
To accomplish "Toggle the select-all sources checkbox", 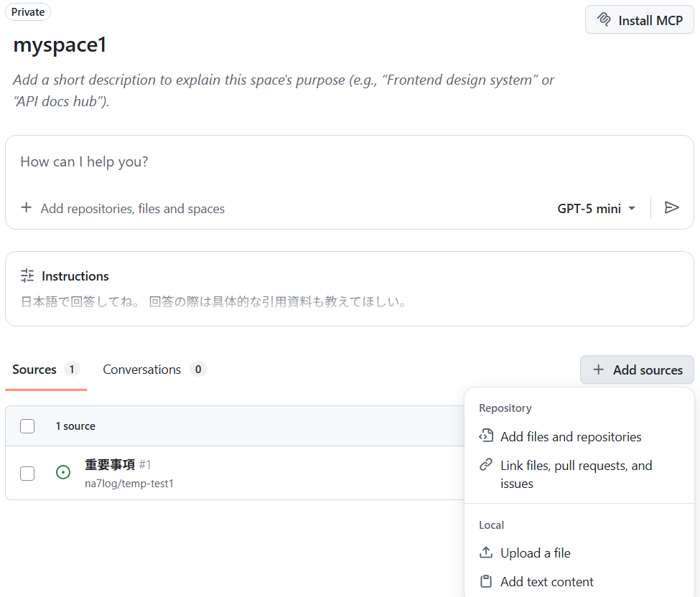I will tap(27, 426).
